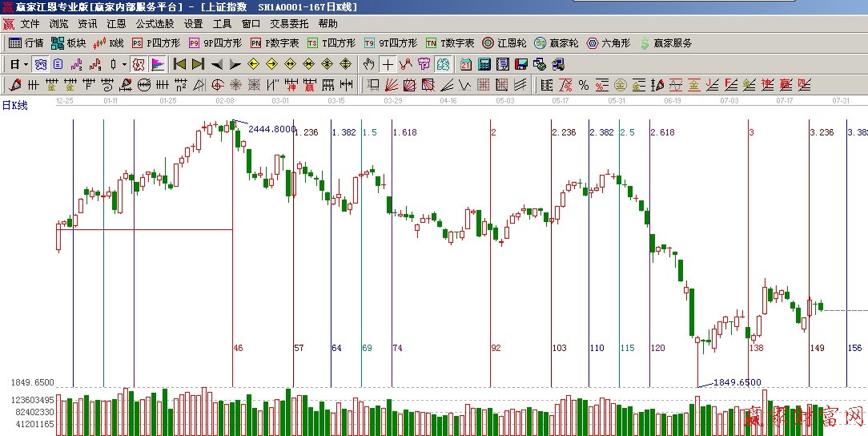Toggle the flag marker button
868x436 pixels.
[157, 64]
